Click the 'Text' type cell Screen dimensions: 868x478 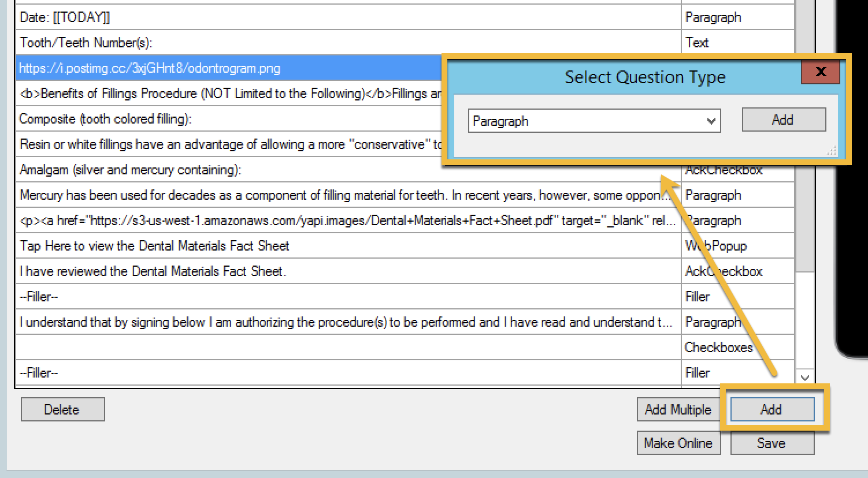tap(737, 43)
